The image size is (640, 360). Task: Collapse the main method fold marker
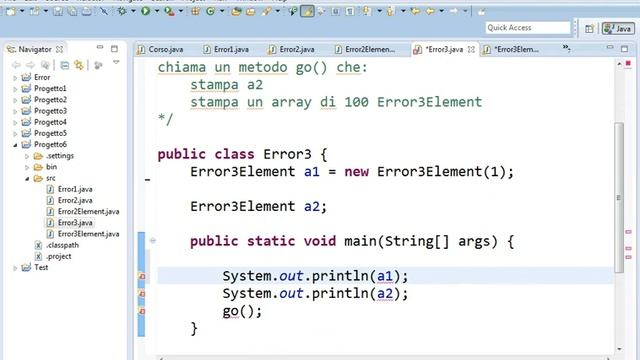(153, 241)
